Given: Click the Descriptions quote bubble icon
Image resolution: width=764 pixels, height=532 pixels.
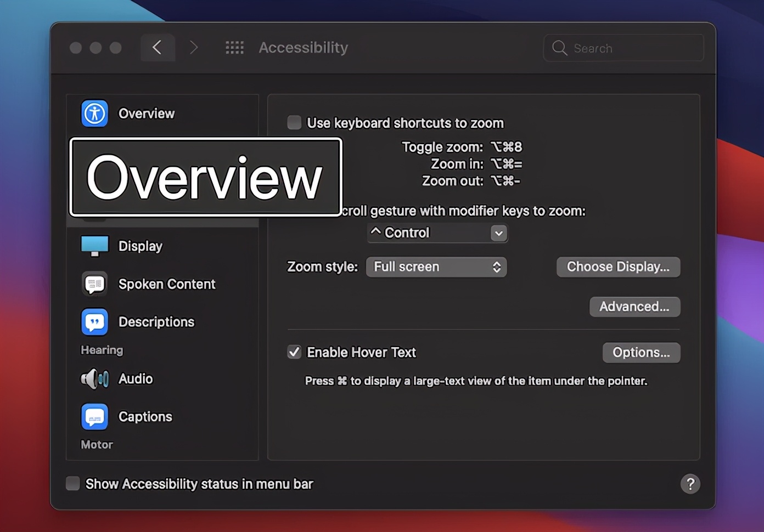Looking at the screenshot, I should coord(94,322).
